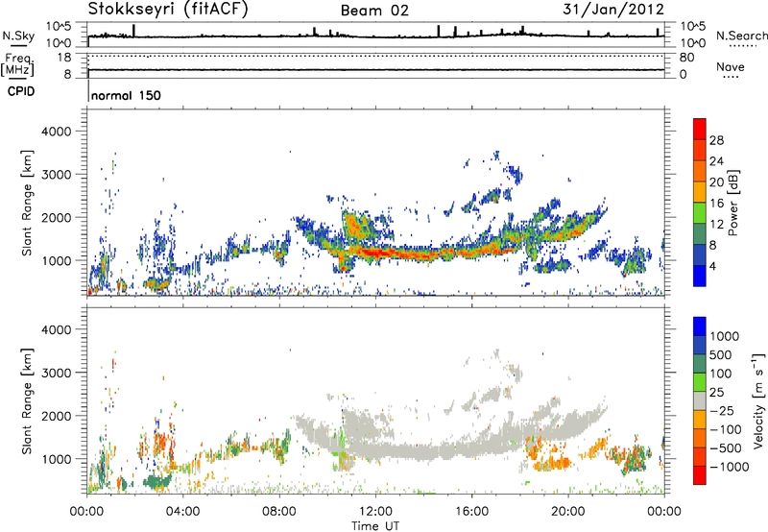The height and width of the screenshot is (532, 768).
Task: Click the 16 label on power colorbar
Action: pos(716,204)
